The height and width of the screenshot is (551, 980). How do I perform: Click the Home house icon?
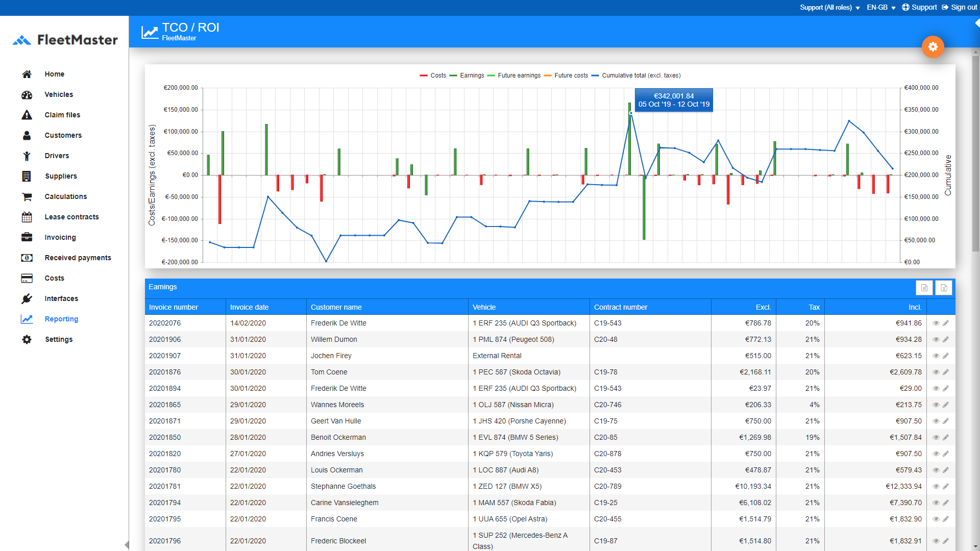tap(27, 74)
